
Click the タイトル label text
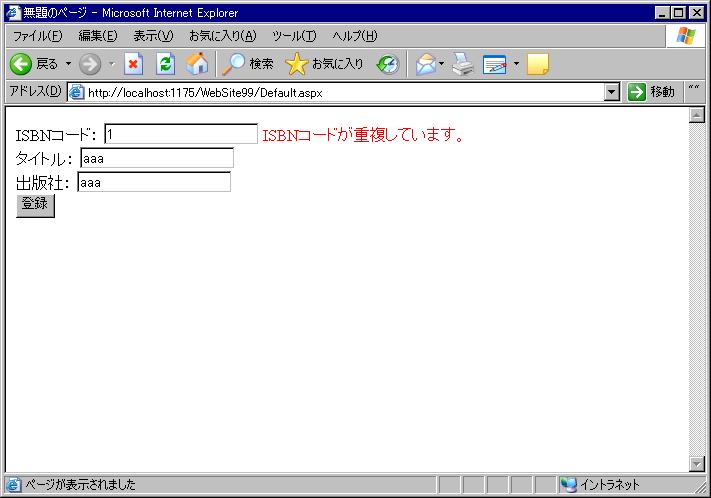pyautogui.click(x=44, y=159)
